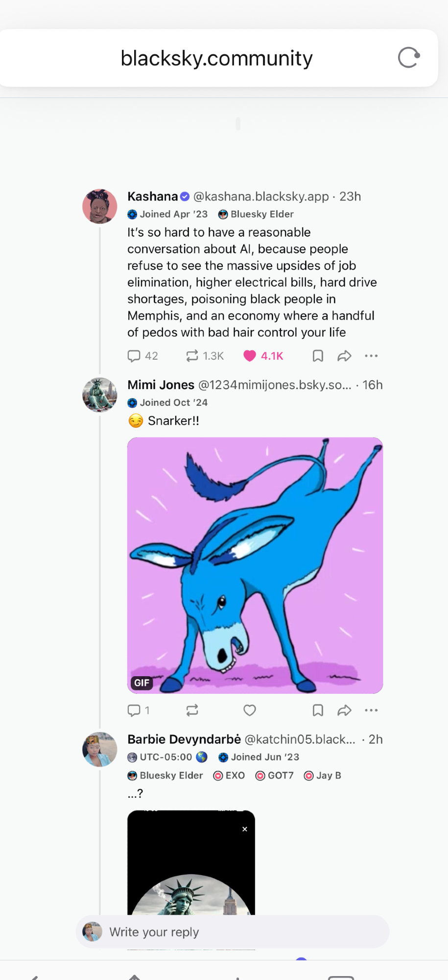Viewport: 448px width, 980px height.
Task: Open more options on Mimi Jones's post
Action: pos(371,710)
